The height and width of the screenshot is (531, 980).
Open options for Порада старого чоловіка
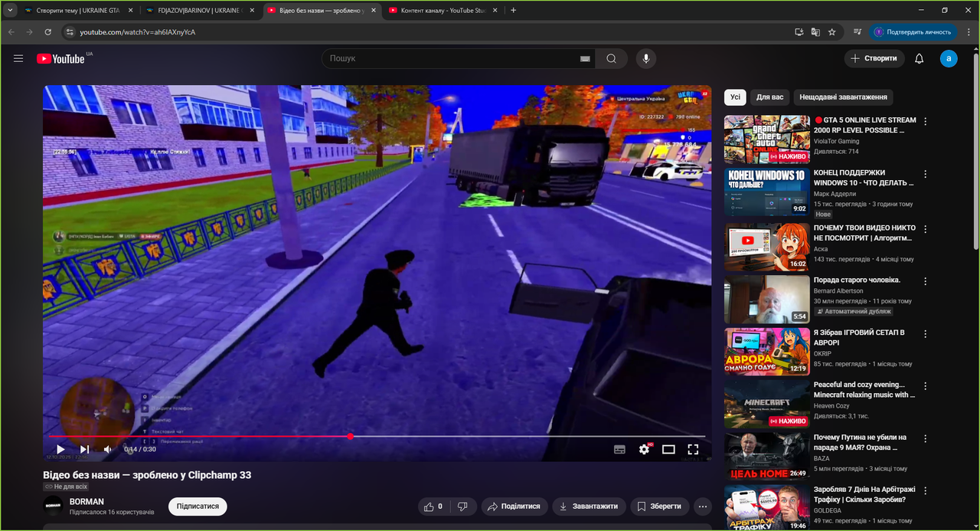926,280
